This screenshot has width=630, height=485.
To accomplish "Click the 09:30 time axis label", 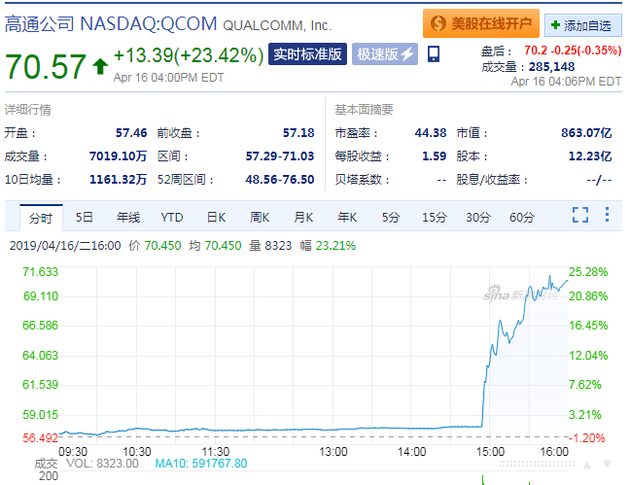I will point(73,452).
